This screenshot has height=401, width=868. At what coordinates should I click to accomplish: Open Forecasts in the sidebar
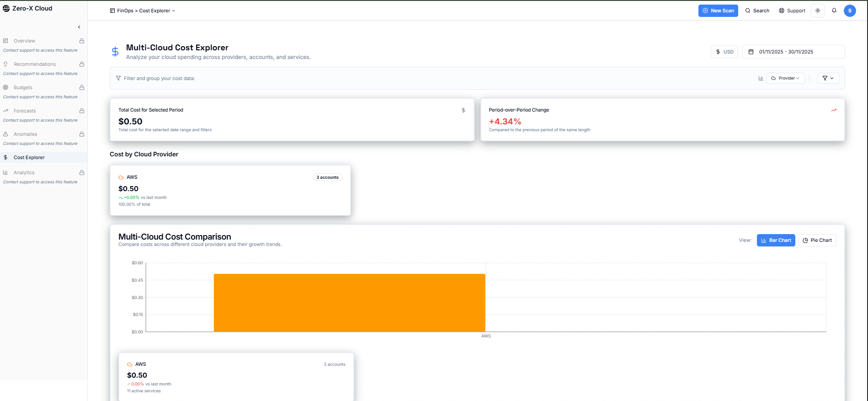[x=25, y=111]
